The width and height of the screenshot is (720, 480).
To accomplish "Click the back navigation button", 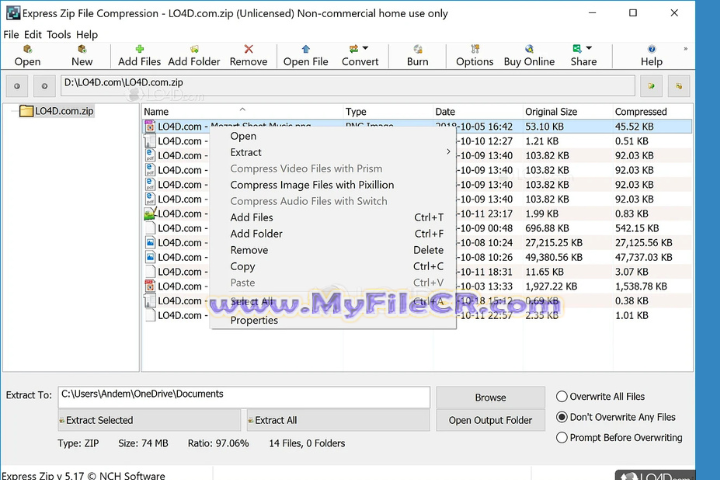I will (x=17, y=86).
